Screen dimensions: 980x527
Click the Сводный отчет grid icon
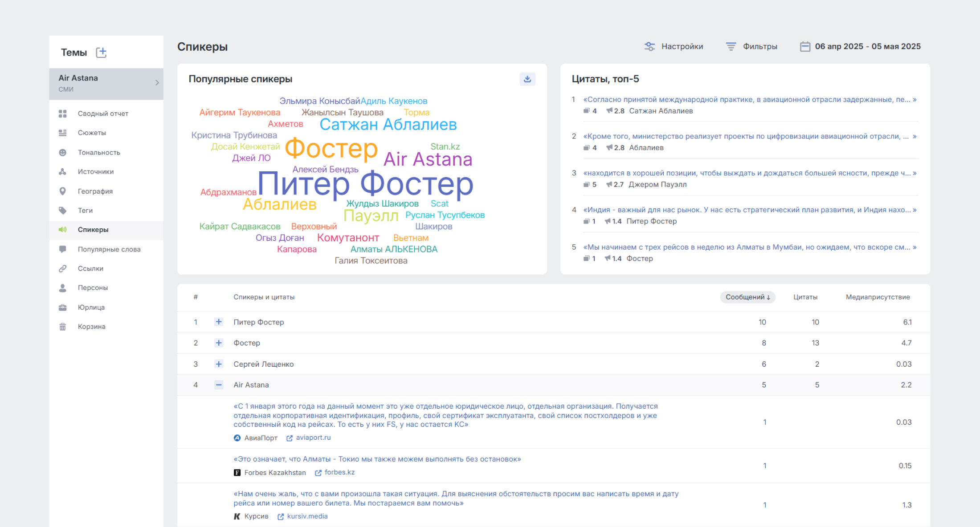tap(63, 114)
